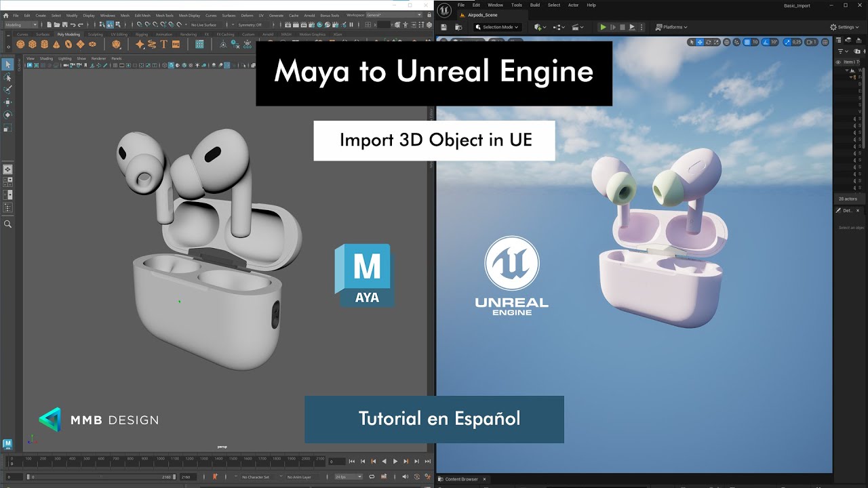The width and height of the screenshot is (868, 488).
Task: Click Maya's polygon sphere shelf icon
Action: (20, 44)
